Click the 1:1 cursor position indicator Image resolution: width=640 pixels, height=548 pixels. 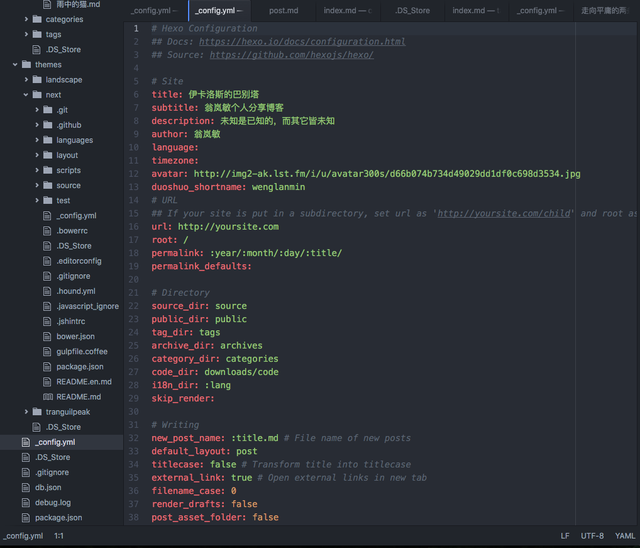[x=59, y=536]
